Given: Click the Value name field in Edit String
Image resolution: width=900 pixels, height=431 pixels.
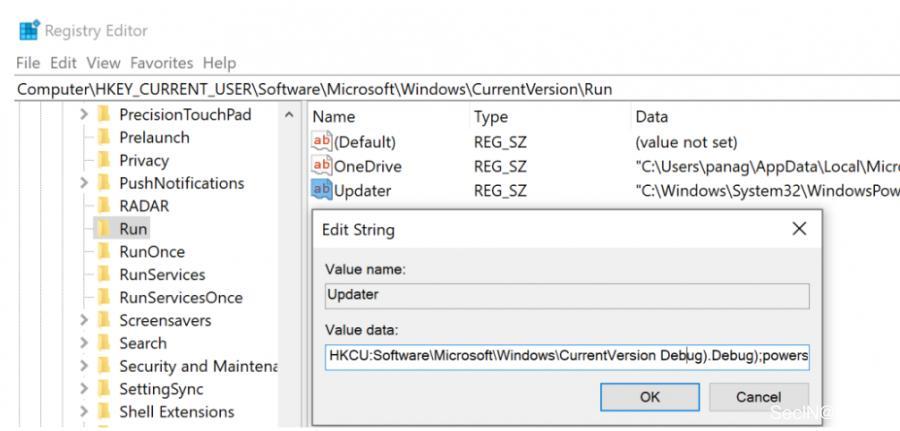Looking at the screenshot, I should pos(567,296).
